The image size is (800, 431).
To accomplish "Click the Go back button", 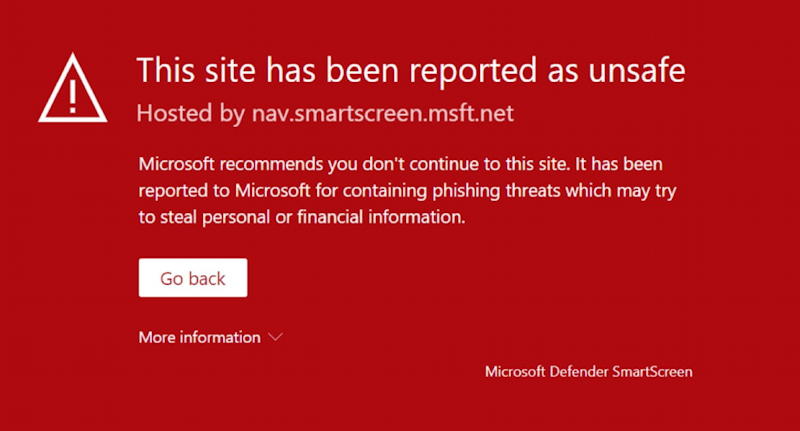I will click(x=193, y=277).
